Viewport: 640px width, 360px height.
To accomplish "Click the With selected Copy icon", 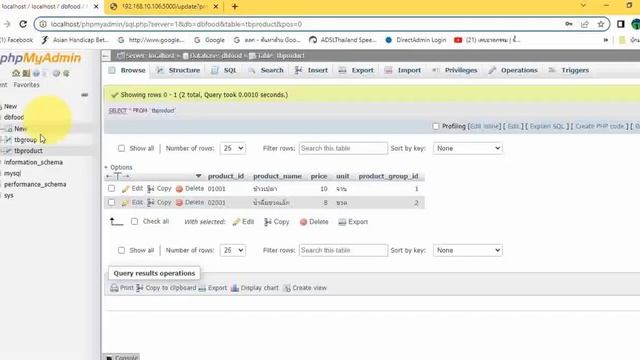I will pos(268,222).
